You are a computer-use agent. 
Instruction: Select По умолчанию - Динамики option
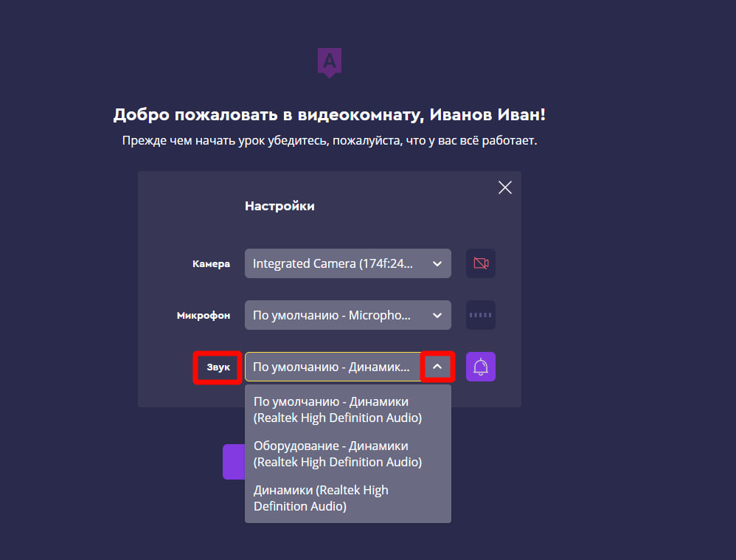pyautogui.click(x=348, y=409)
